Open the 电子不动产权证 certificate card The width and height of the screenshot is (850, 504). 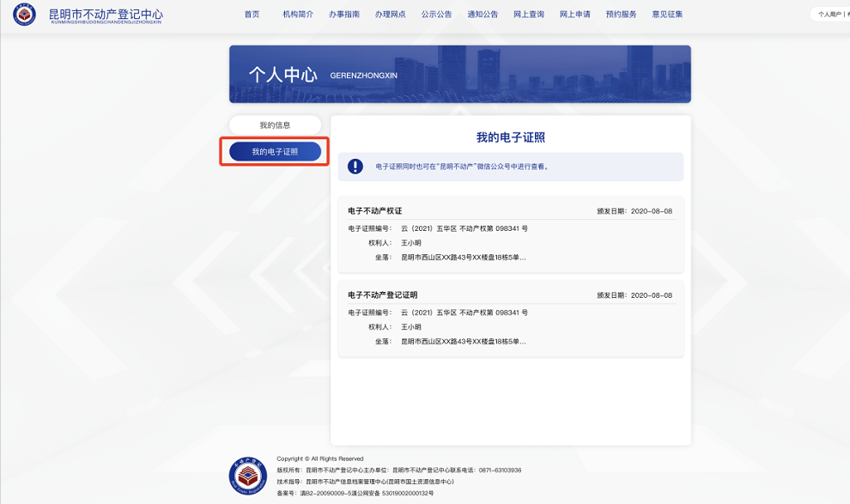[x=511, y=234]
